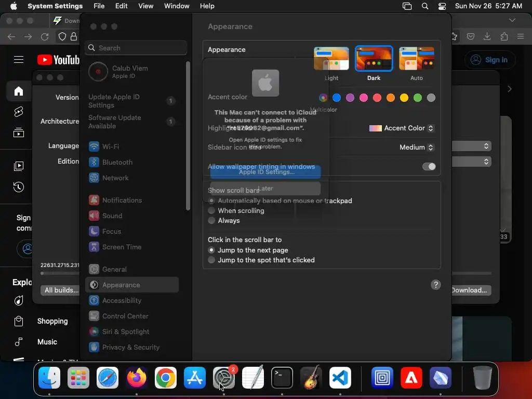The height and width of the screenshot is (399, 532).
Task: Open the File menu
Action: [x=99, y=6]
